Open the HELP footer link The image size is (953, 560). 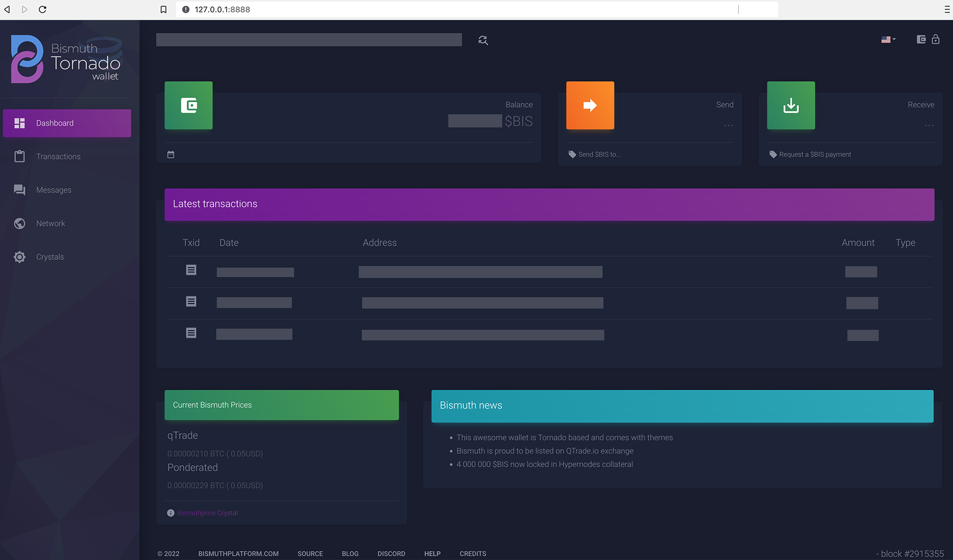(x=432, y=554)
